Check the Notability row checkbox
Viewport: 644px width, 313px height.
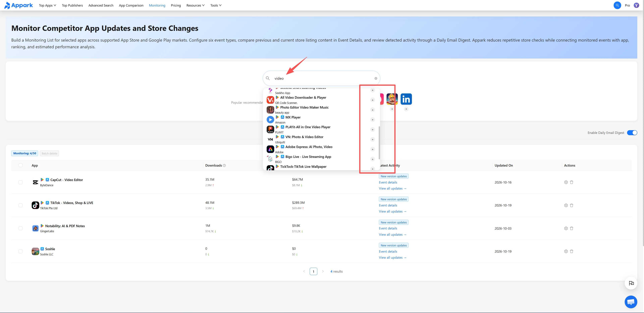pyautogui.click(x=20, y=228)
